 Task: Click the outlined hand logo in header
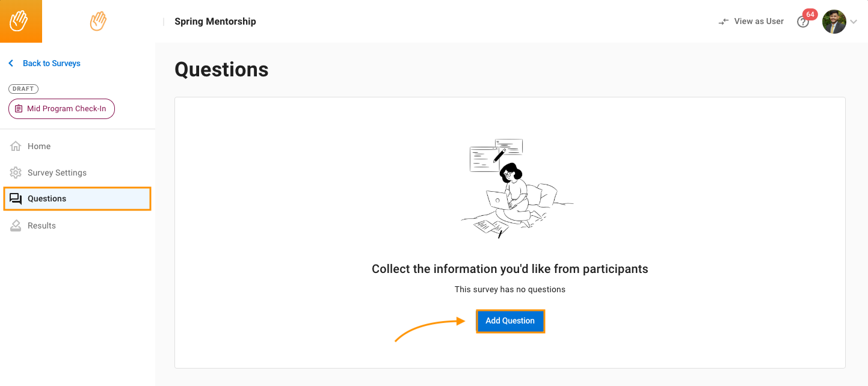[x=98, y=22]
